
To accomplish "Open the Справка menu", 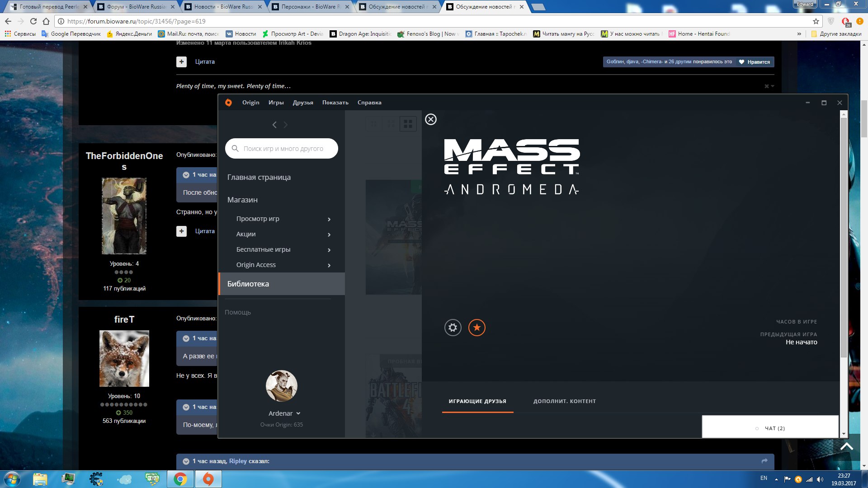I will click(x=369, y=103).
